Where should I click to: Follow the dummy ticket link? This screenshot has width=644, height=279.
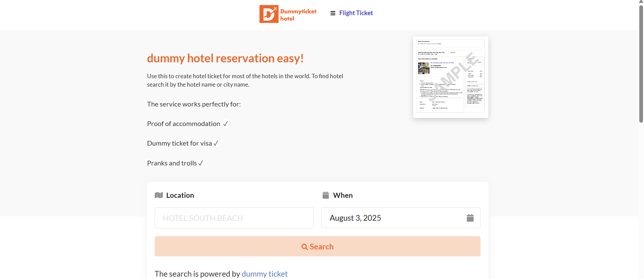point(265,274)
